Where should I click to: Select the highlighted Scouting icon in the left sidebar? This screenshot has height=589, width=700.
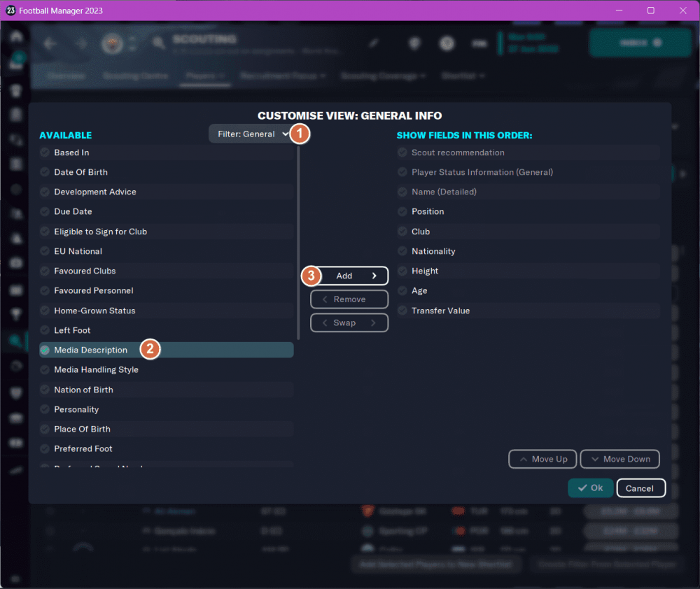pyautogui.click(x=15, y=341)
